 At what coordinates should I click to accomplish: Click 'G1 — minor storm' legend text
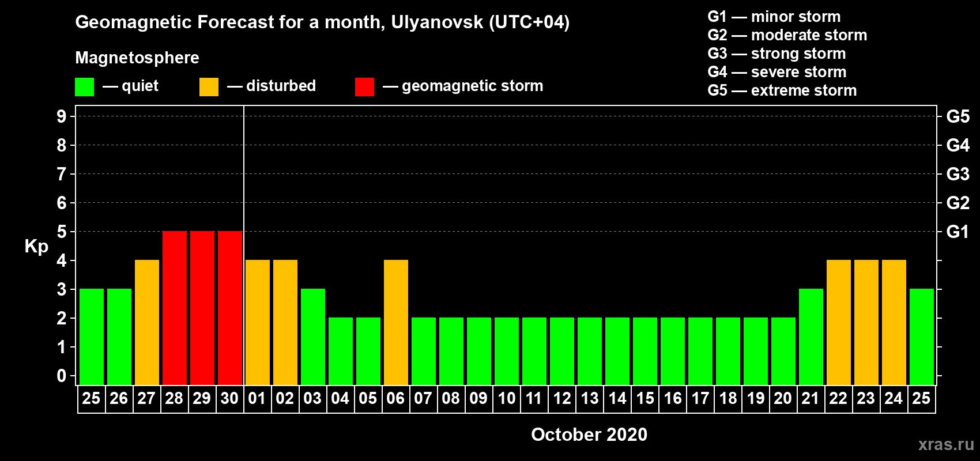[x=774, y=17]
